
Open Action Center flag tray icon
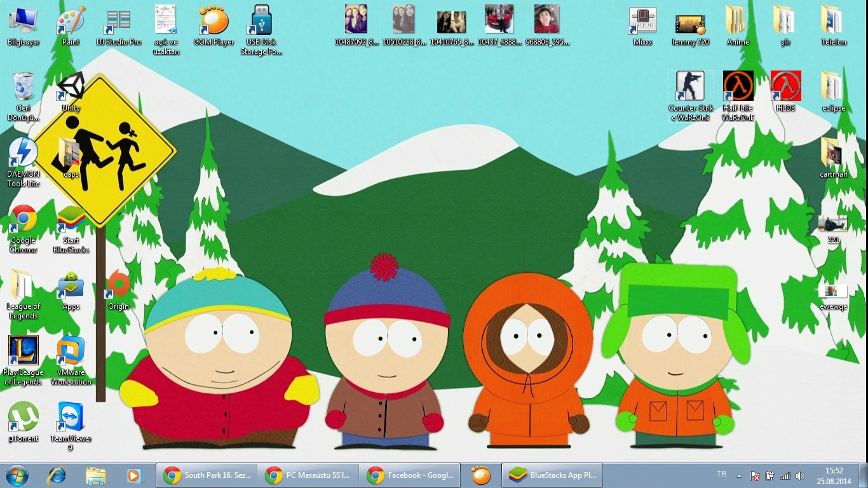[x=755, y=475]
